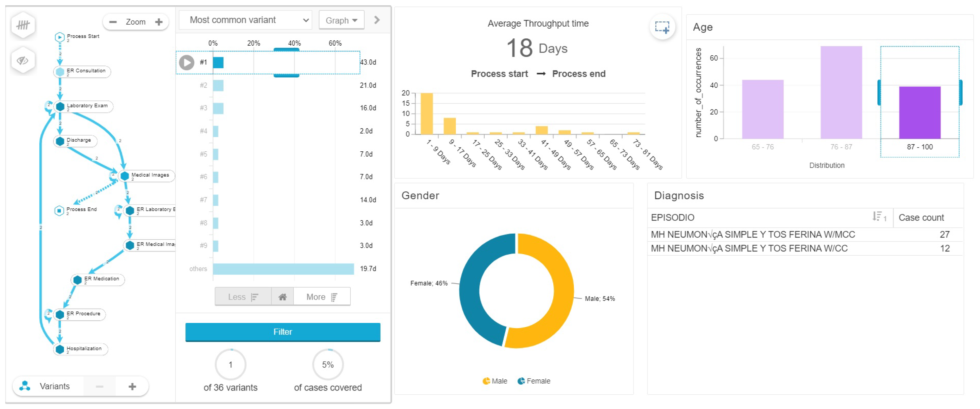Toggle the hidden-activities eye icon
Viewport: 980px width, 409px height.
(23, 60)
